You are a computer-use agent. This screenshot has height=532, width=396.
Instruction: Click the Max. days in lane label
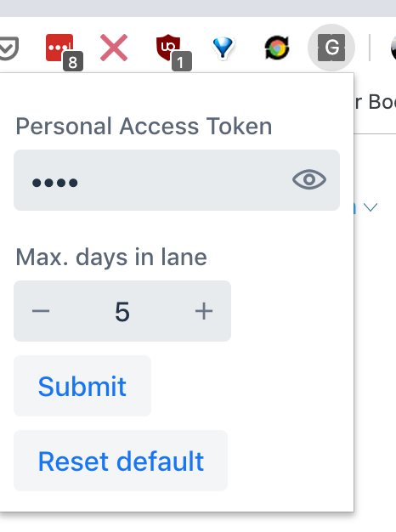111,258
